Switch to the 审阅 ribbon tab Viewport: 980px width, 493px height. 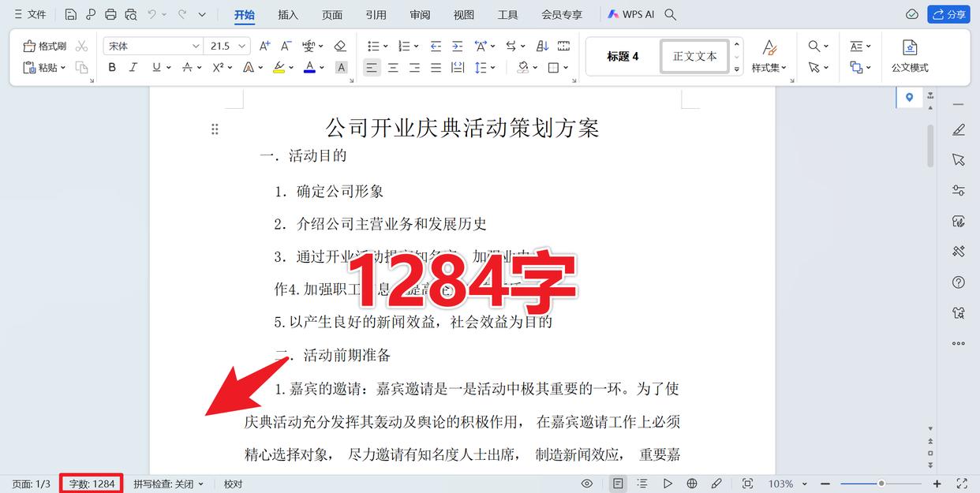(419, 13)
